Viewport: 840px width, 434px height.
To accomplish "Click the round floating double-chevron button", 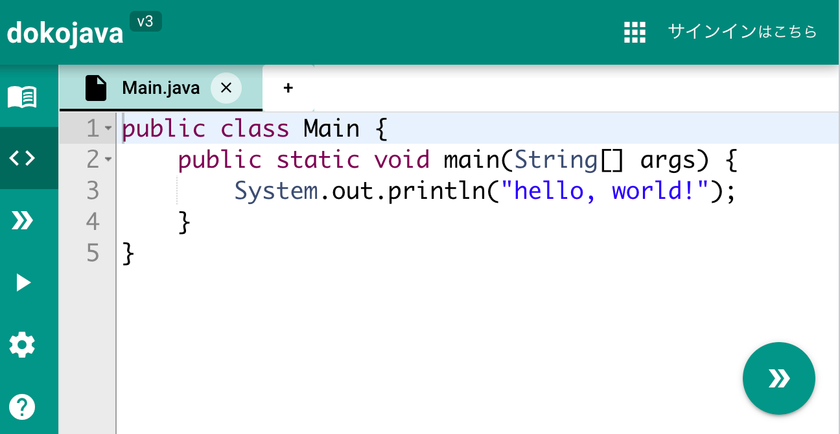I will [x=779, y=378].
